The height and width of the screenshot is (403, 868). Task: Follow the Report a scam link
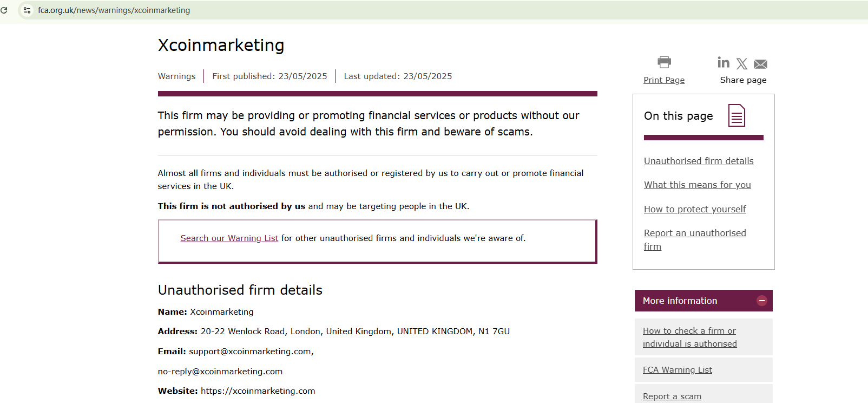click(x=672, y=396)
